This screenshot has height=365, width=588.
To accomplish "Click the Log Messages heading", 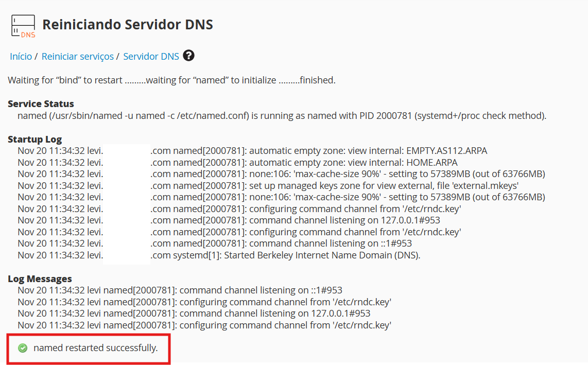I will pyautogui.click(x=40, y=279).
